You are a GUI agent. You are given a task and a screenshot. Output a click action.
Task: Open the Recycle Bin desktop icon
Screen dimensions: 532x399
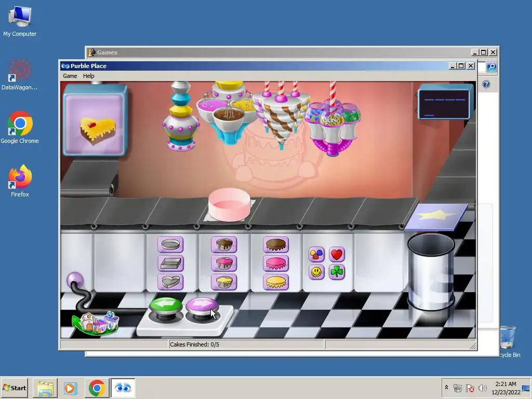[509, 341]
